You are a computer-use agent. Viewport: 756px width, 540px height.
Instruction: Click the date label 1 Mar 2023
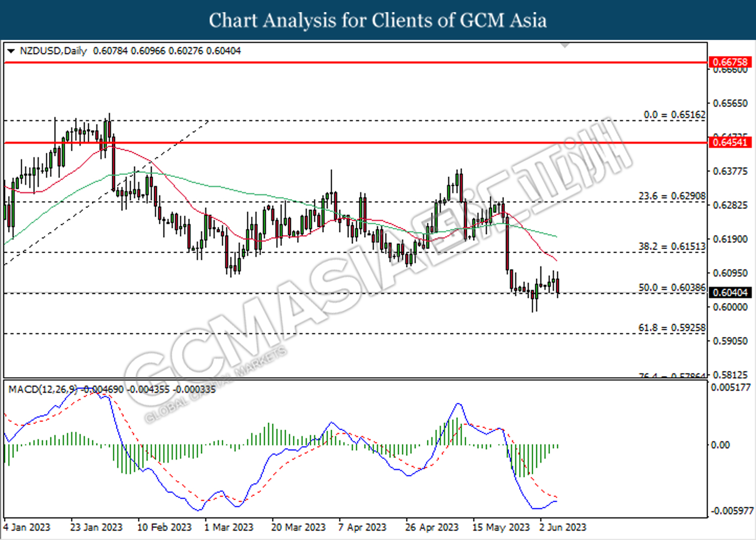[229, 527]
